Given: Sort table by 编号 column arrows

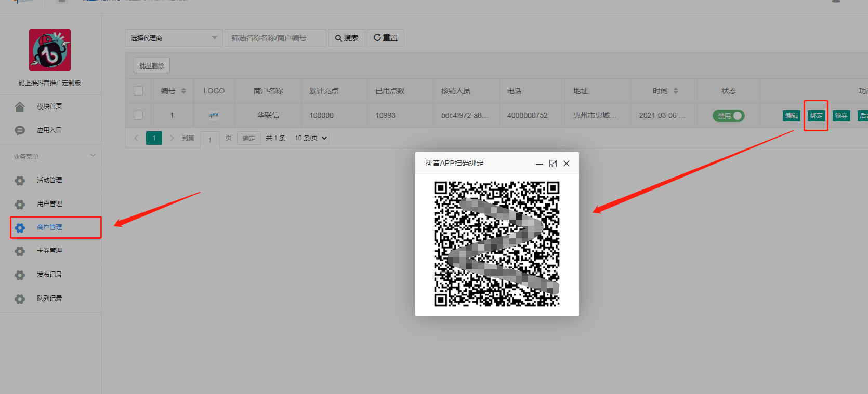Looking at the screenshot, I should [x=183, y=91].
